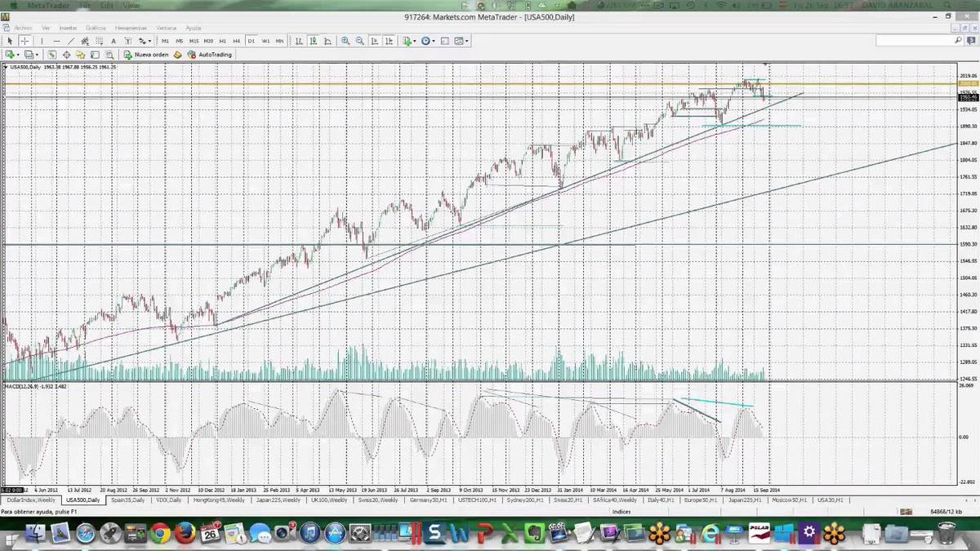Switch chart to line chart view

click(327, 41)
